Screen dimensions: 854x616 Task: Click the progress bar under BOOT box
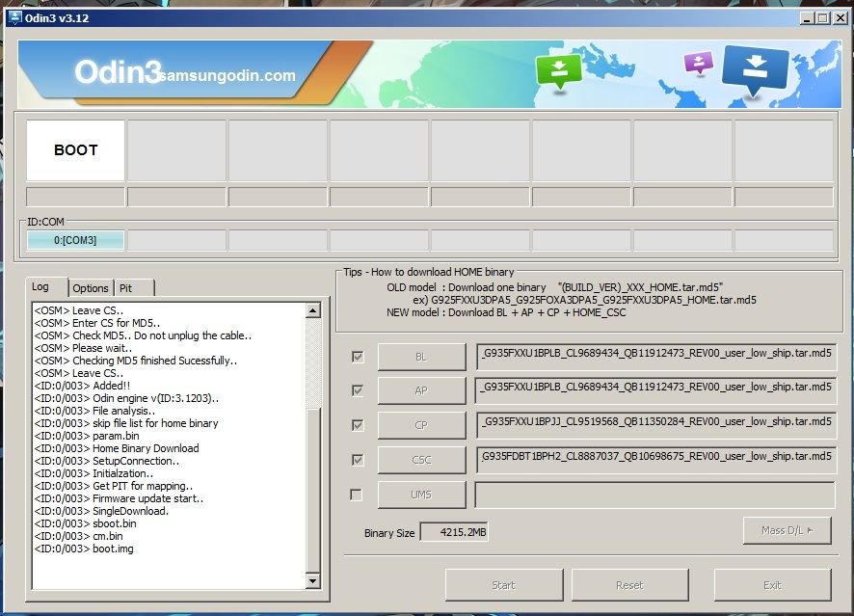point(76,197)
